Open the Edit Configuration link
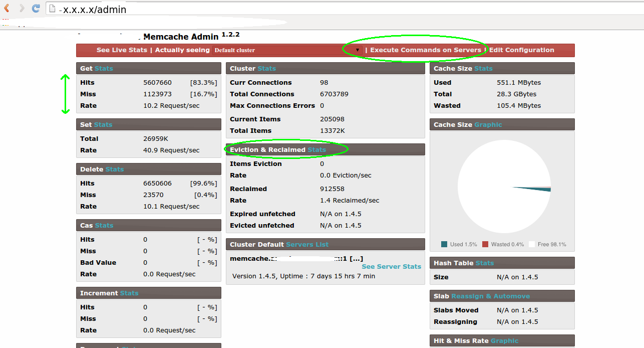Screen dimensions: 644x348 tap(522, 50)
